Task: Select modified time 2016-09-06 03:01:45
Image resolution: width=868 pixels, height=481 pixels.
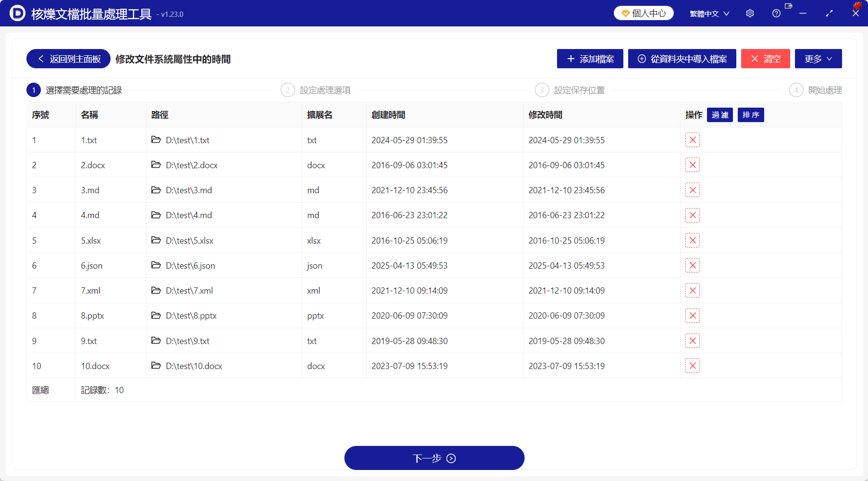Action: pos(567,165)
